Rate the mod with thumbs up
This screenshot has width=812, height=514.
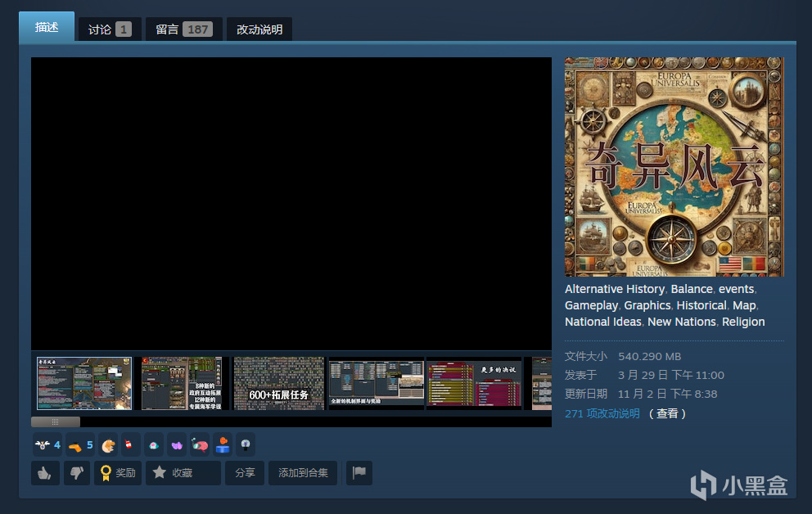(x=45, y=472)
